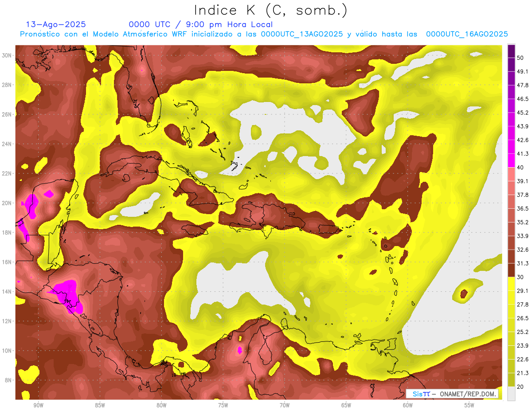The width and height of the screenshot is (532, 411).
Task: Click the latitude label "20N"
Action: coord(7,203)
